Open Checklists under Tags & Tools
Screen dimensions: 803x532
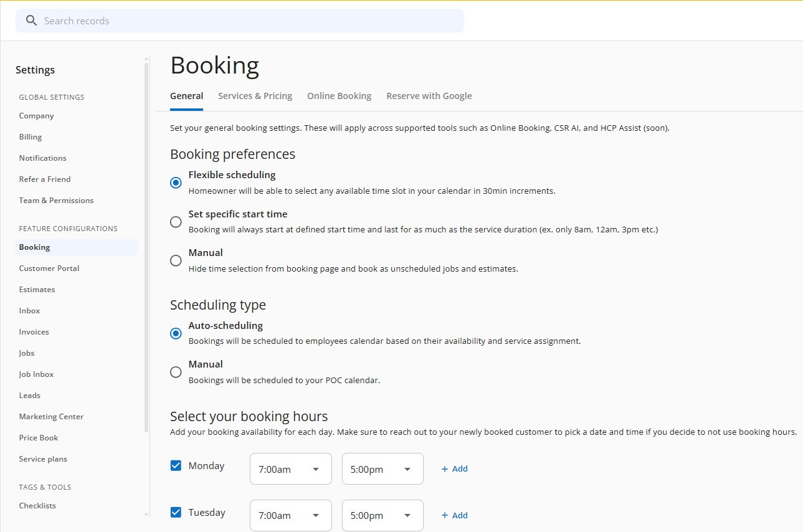tap(37, 506)
